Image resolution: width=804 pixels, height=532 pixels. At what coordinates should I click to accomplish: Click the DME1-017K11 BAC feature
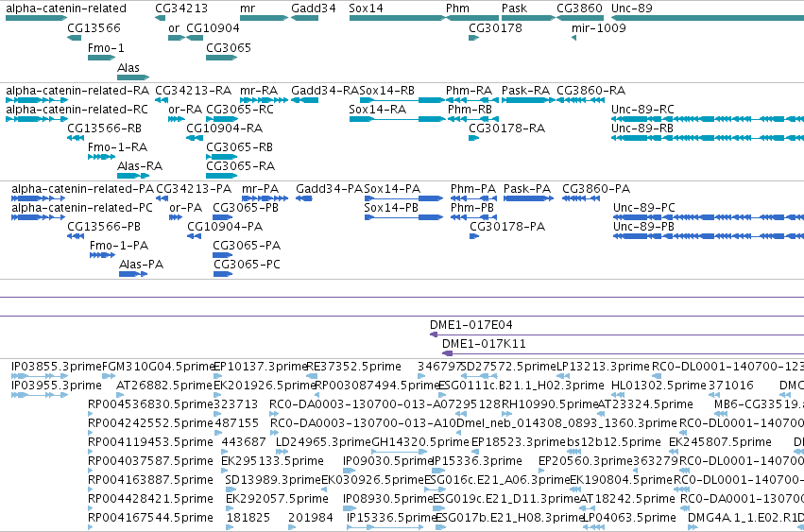[x=623, y=354]
